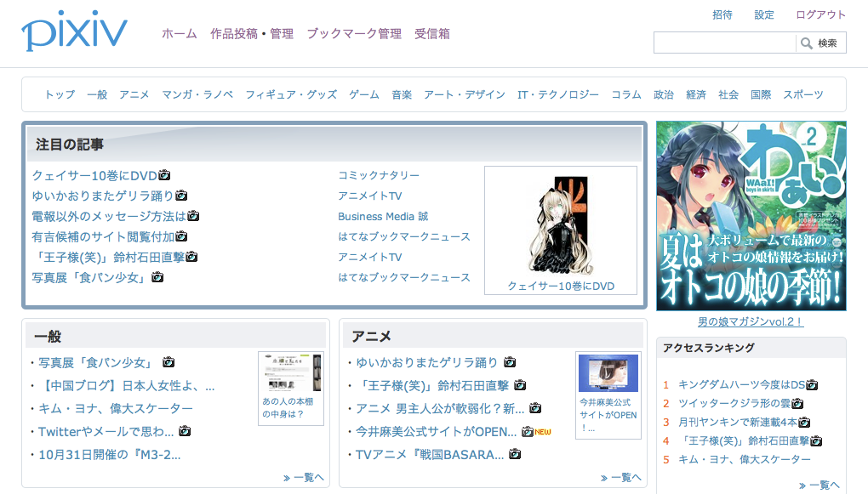Open 作品投稿・管理 menu item

[x=252, y=34]
